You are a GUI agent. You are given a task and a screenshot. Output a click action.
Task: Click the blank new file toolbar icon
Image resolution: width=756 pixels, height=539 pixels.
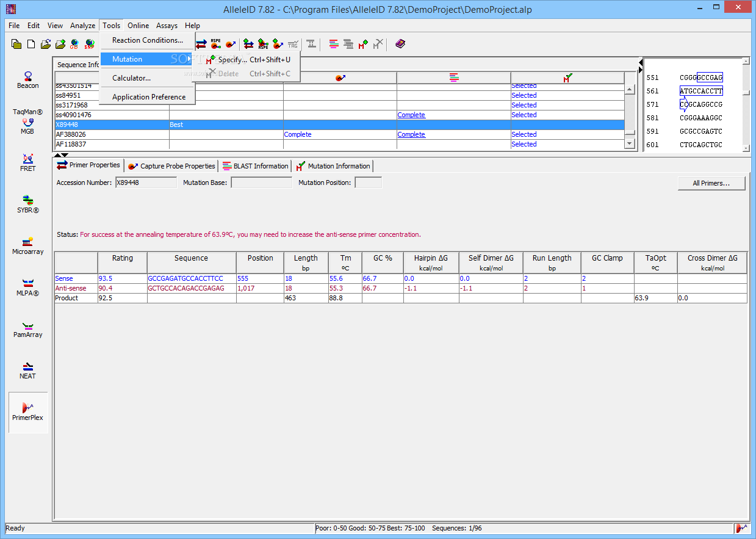pos(31,44)
